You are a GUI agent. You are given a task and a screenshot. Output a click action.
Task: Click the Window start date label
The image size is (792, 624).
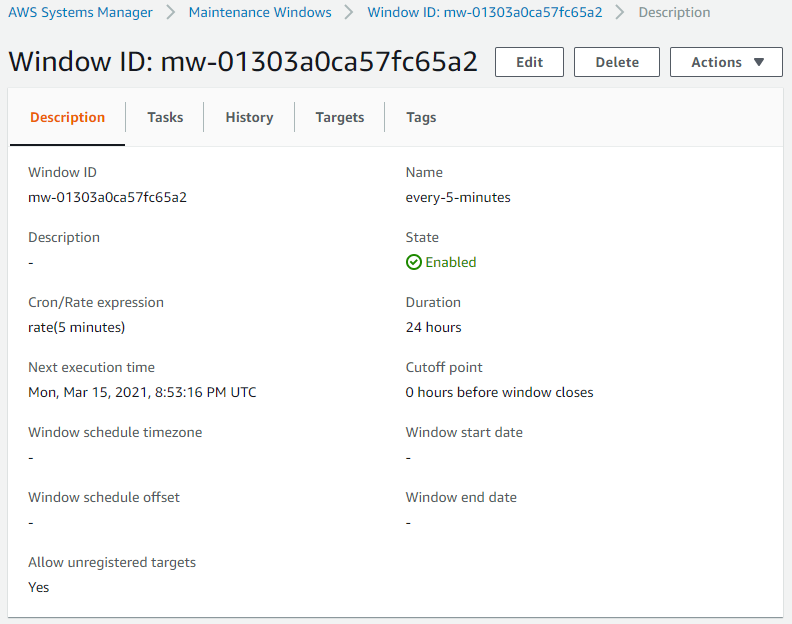464,432
